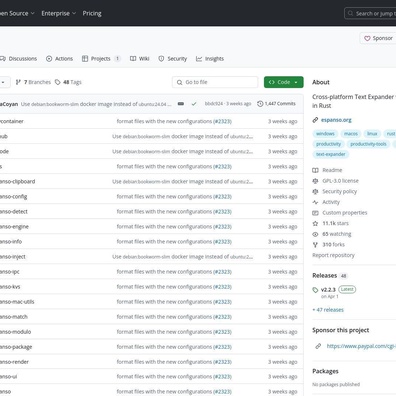Open pull request #2323 in the anso-config row

pyautogui.click(x=223, y=197)
